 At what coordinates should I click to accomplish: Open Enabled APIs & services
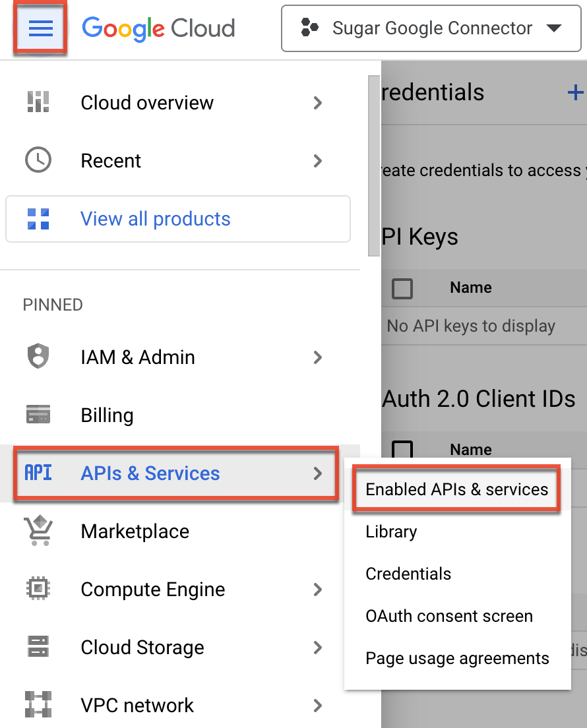[456, 489]
